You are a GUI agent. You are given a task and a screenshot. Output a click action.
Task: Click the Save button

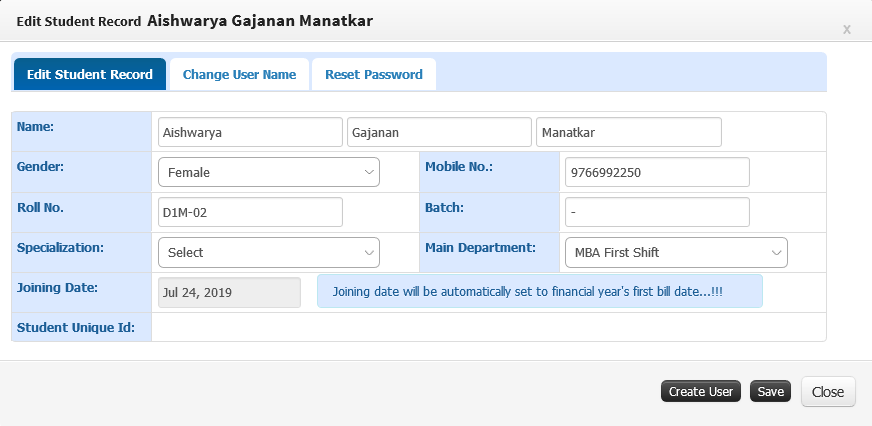click(770, 392)
